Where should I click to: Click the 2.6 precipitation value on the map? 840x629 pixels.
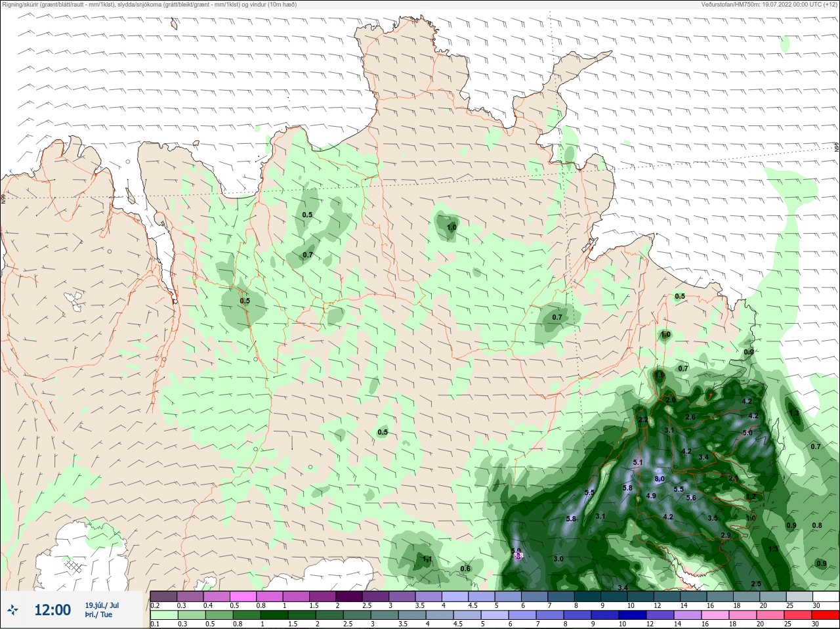(x=690, y=417)
